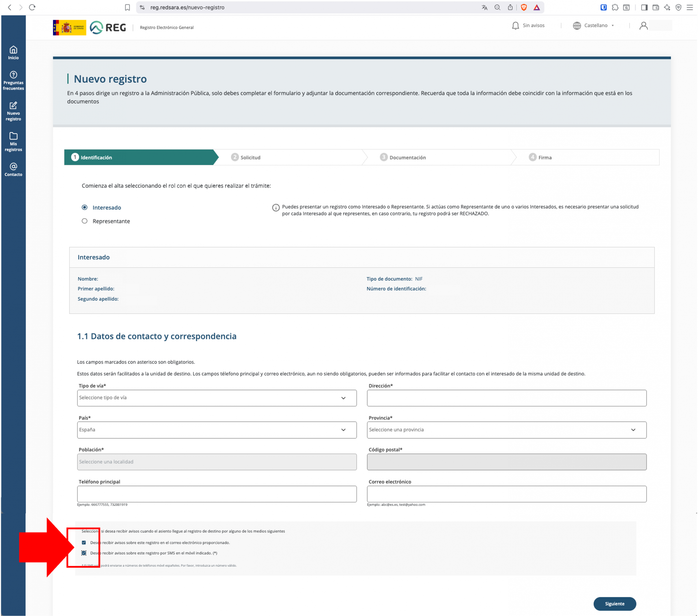The image size is (698, 616).
Task: Select the Representante radio button
Action: pyautogui.click(x=85, y=221)
